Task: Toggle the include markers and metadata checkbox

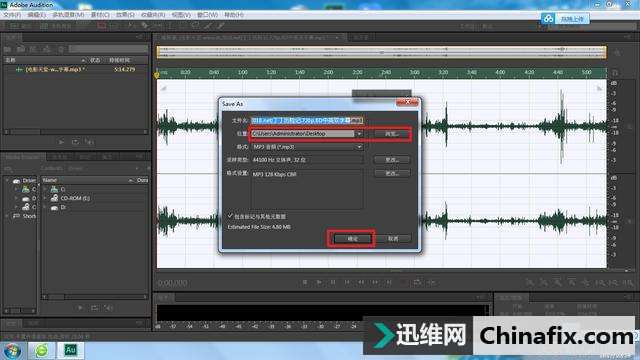Action: tap(230, 216)
